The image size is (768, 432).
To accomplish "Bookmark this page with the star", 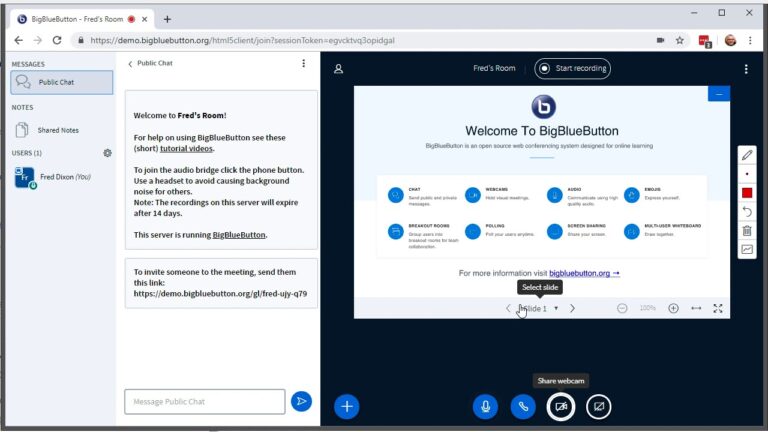I will pos(679,40).
